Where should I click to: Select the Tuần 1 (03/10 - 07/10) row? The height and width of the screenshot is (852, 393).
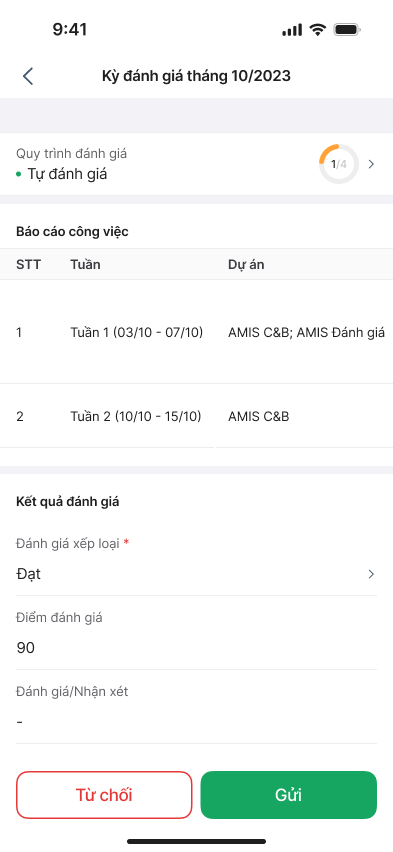[196, 332]
